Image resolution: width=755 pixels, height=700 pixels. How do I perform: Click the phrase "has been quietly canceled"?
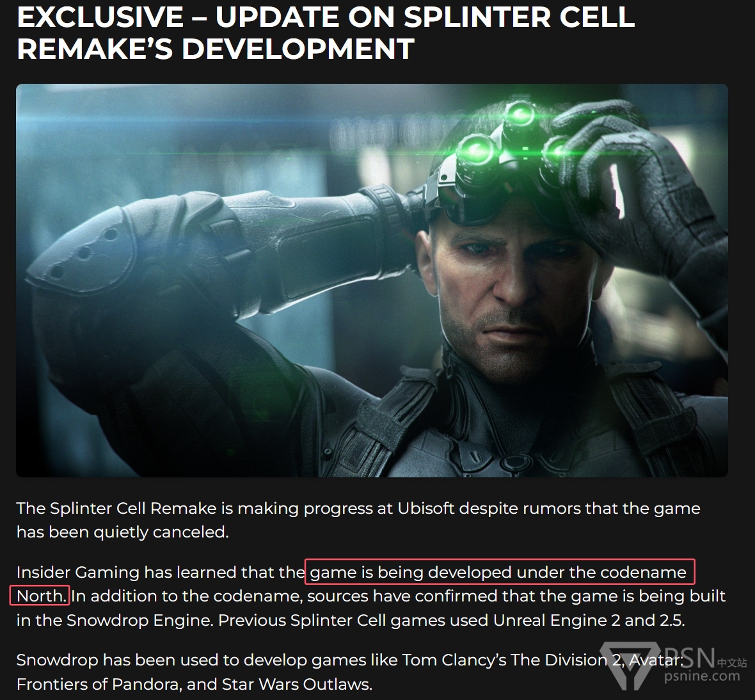pyautogui.click(x=122, y=532)
